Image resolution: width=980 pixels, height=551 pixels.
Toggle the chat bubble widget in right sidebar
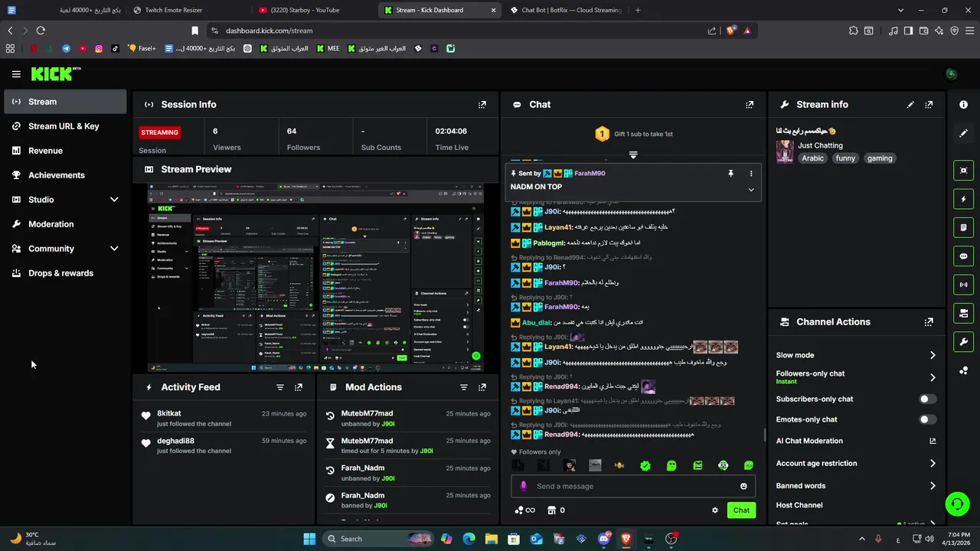click(x=963, y=256)
